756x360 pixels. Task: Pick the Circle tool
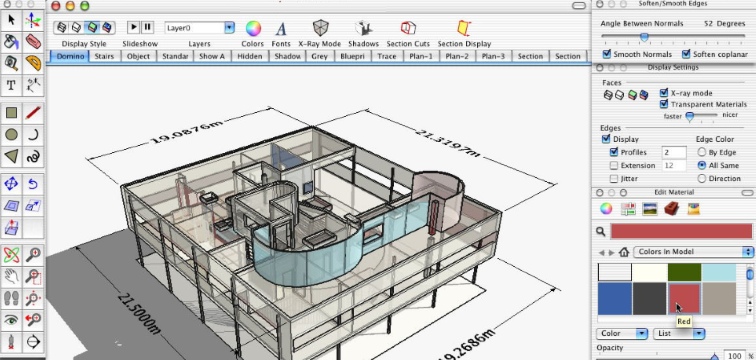pyautogui.click(x=11, y=134)
